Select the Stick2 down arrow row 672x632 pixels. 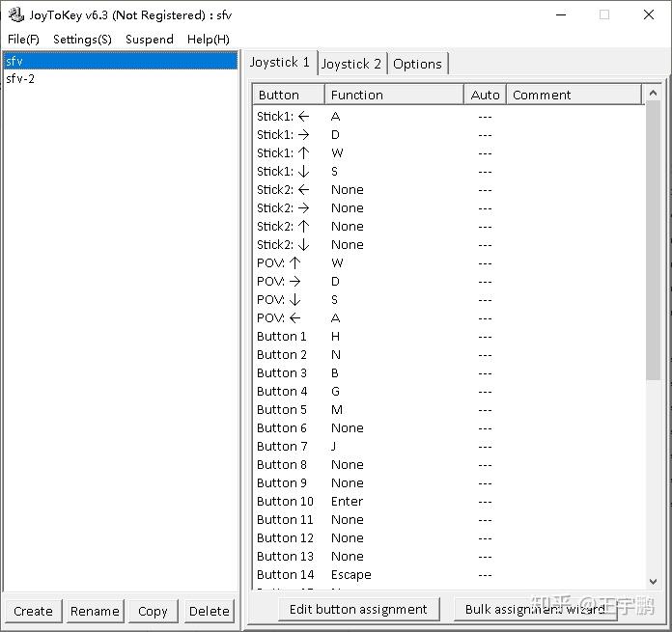point(449,245)
